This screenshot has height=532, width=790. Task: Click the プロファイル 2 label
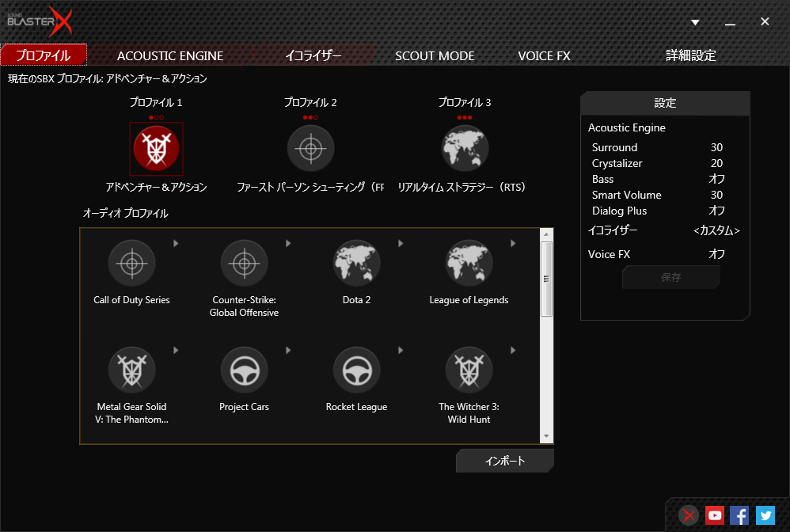[310, 102]
